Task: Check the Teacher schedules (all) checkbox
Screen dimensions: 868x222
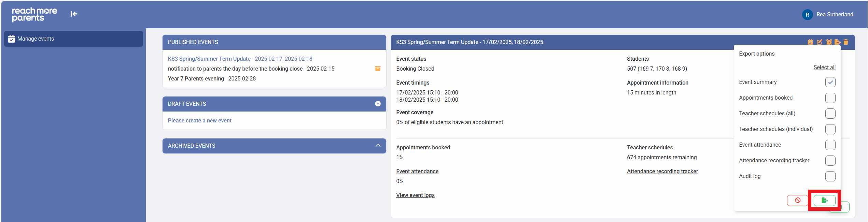Action: 830,114
